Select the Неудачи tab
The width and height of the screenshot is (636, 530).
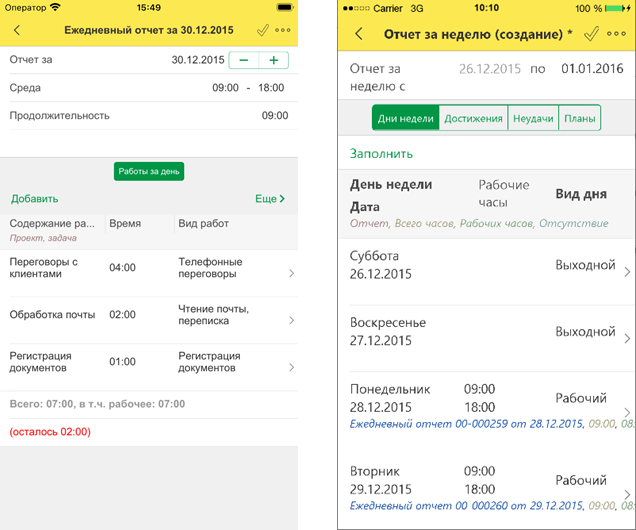[533, 118]
